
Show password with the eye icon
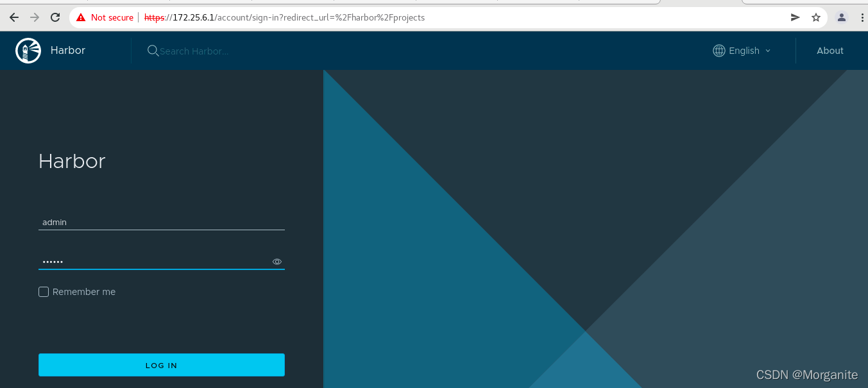click(277, 262)
